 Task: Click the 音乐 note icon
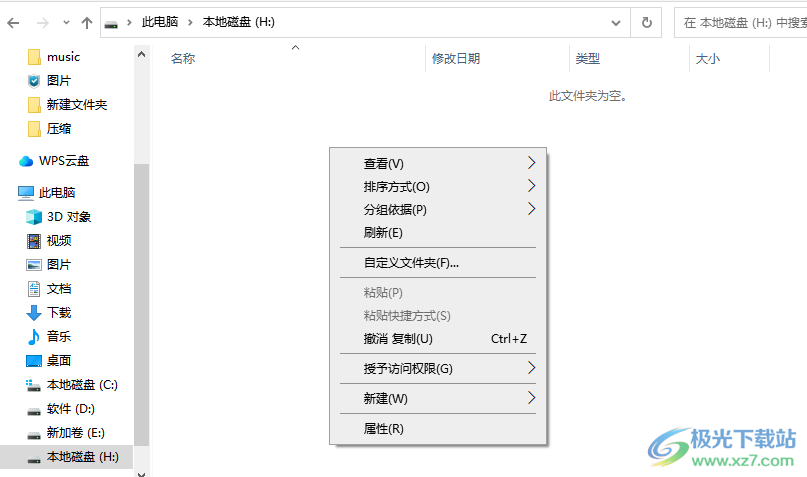pos(33,337)
